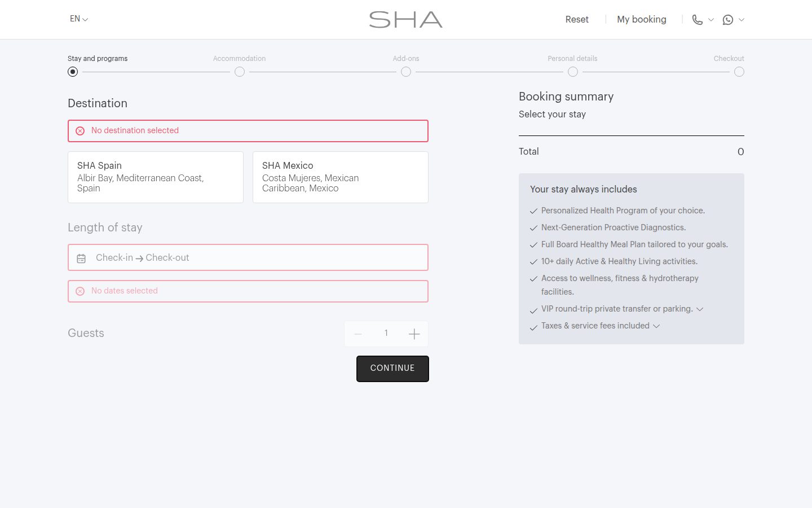Open My booking page
The width and height of the screenshot is (812, 508).
point(642,19)
